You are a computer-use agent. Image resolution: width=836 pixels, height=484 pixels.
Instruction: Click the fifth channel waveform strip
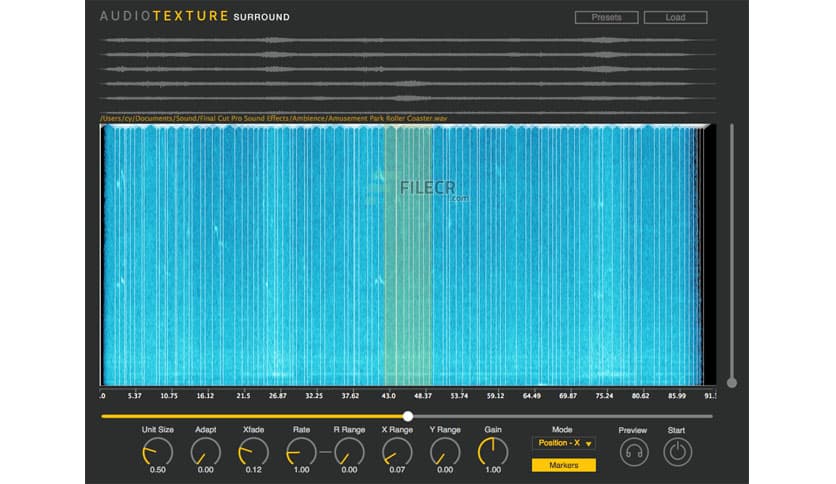(x=408, y=99)
